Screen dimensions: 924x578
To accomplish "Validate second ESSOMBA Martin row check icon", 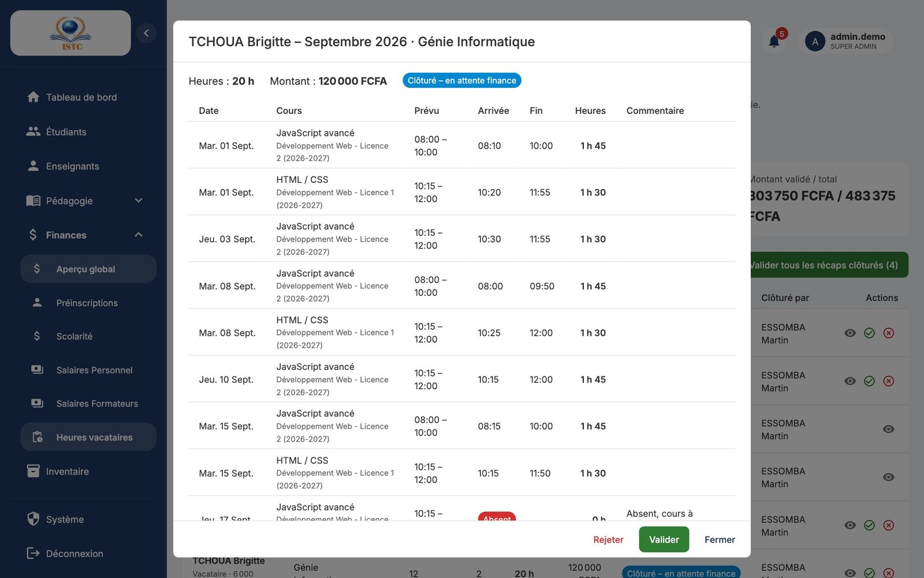I will coord(869,381).
